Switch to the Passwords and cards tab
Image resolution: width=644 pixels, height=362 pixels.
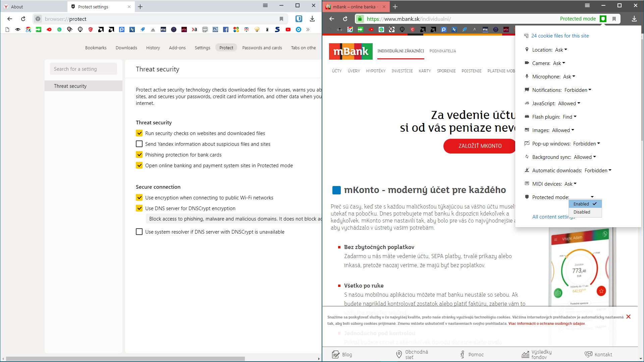(x=262, y=48)
